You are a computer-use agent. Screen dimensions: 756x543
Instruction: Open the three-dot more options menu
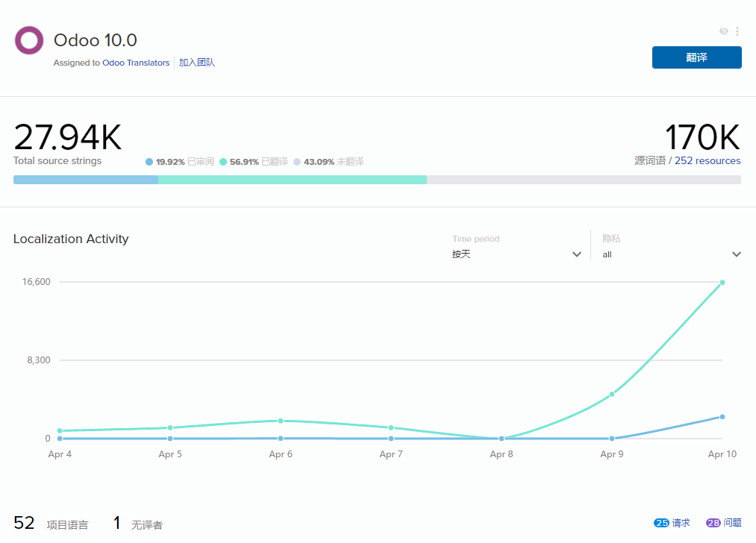(x=737, y=31)
